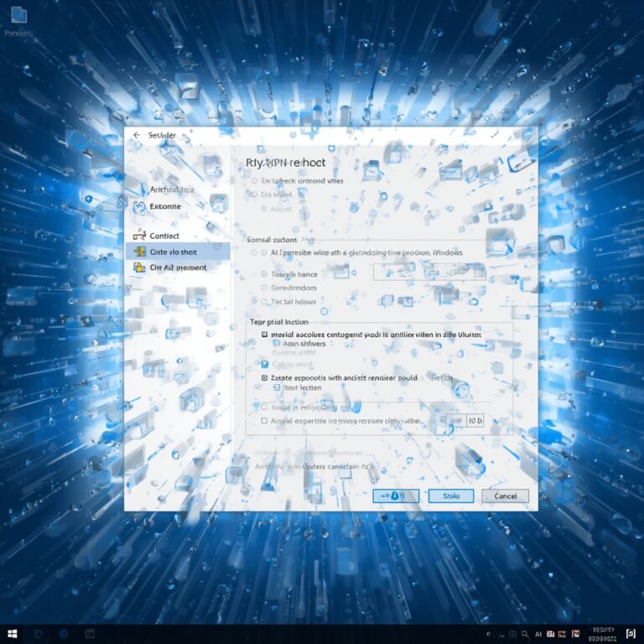Image resolution: width=644 pixels, height=644 pixels.
Task: Select the highlighted 'Gnte slo shert' item
Action: pos(178,252)
